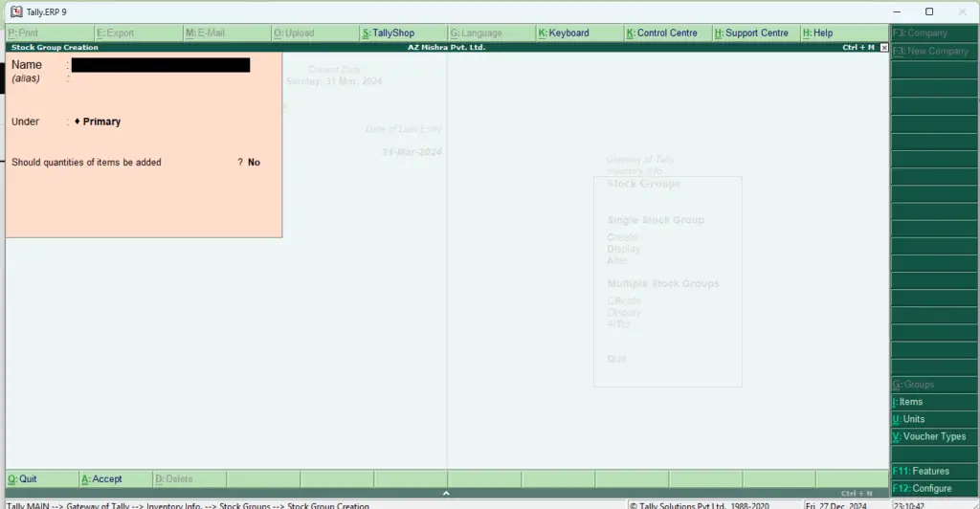Minimize the Tally.ERP 9 window
The width and height of the screenshot is (980, 509).
[x=897, y=11]
